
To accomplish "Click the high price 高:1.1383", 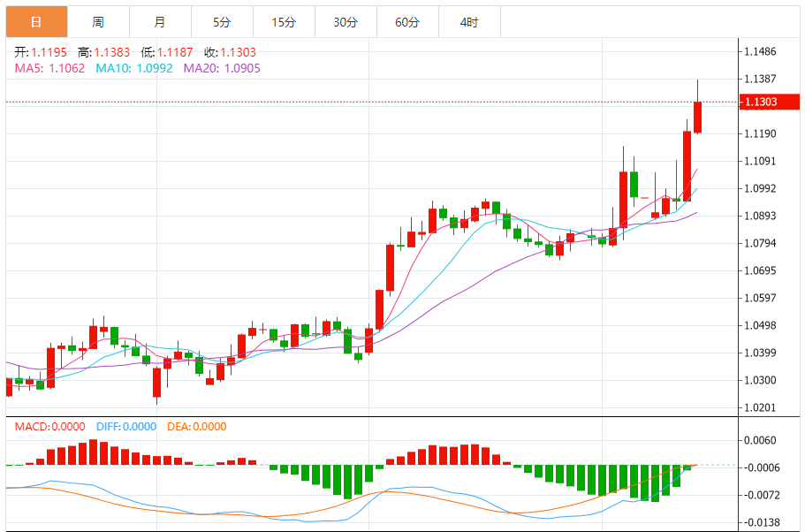I will click(x=103, y=52).
